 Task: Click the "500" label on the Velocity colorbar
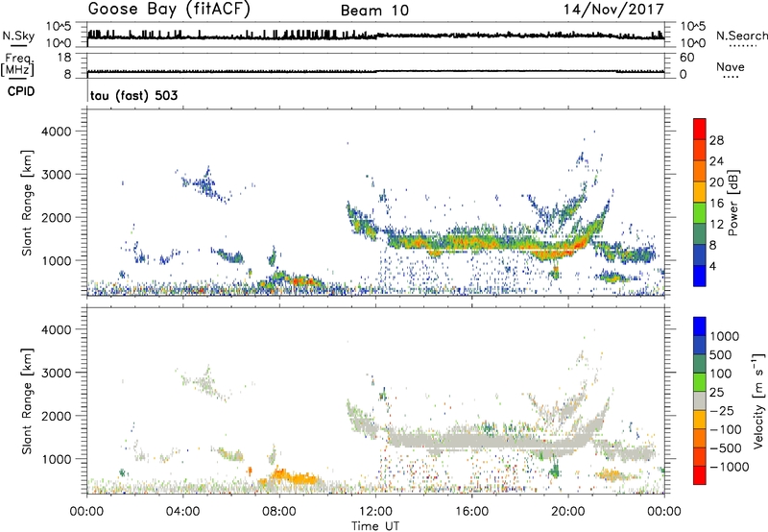click(x=721, y=355)
